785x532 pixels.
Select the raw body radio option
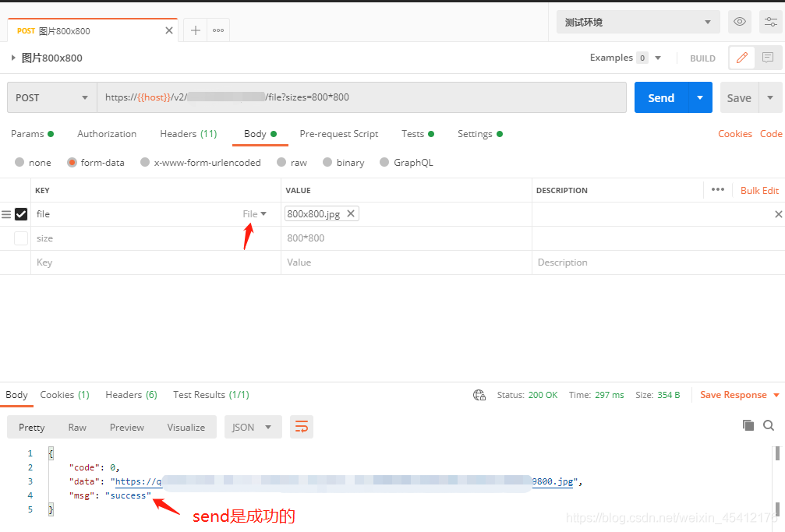[292, 163]
